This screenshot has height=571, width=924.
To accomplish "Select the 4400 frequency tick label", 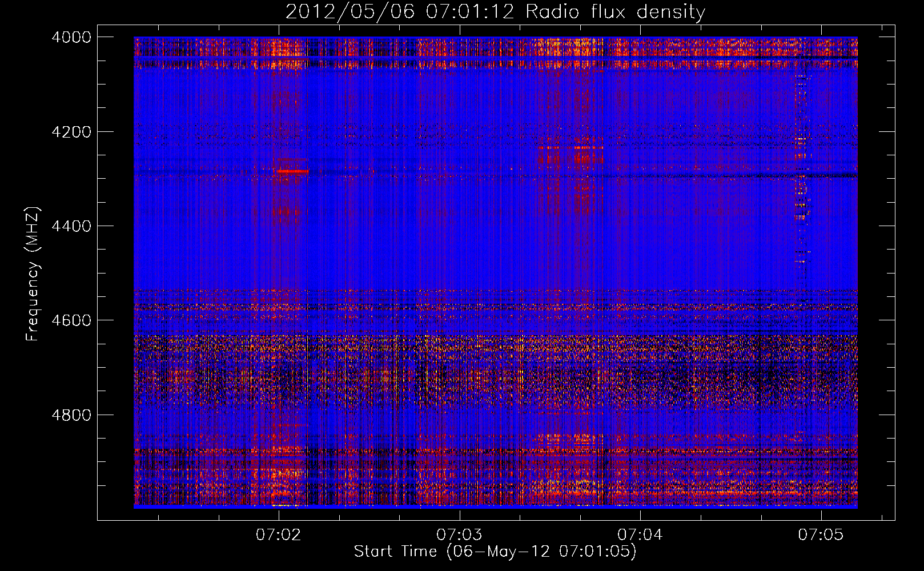I will coord(71,226).
